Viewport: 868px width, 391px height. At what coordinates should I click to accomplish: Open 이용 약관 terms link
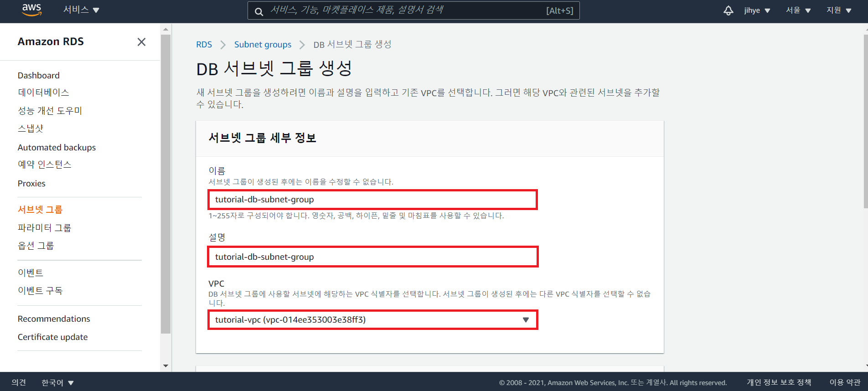845,382
